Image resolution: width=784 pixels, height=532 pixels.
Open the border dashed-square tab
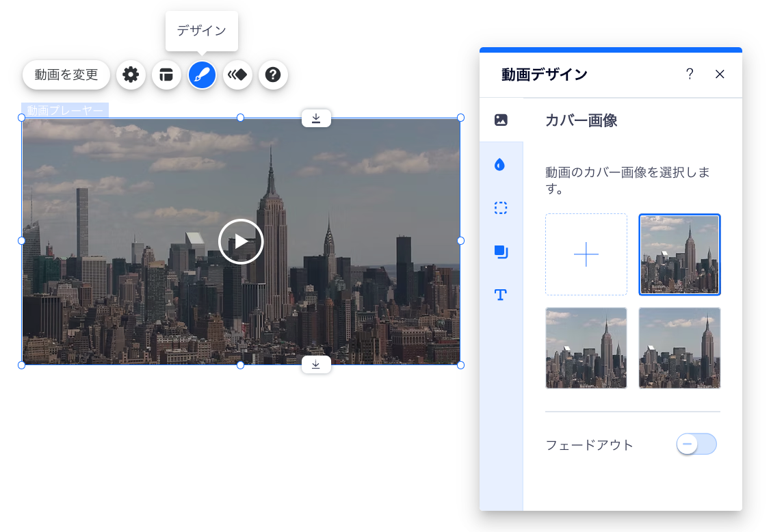501,208
